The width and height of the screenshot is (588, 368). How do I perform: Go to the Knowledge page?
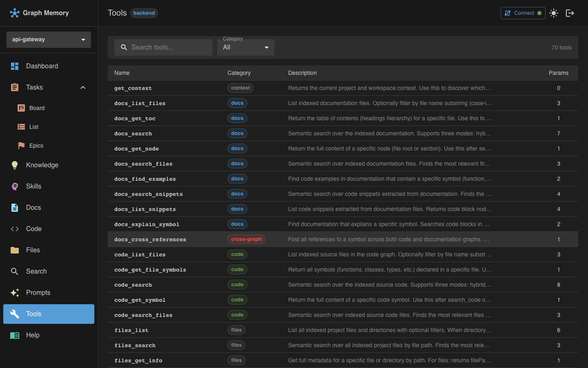(x=49, y=165)
